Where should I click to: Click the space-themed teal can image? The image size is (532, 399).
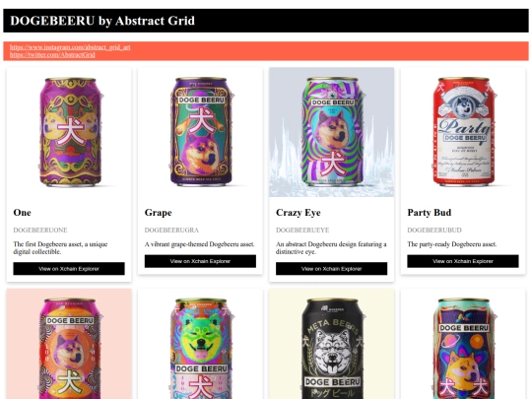click(463, 344)
